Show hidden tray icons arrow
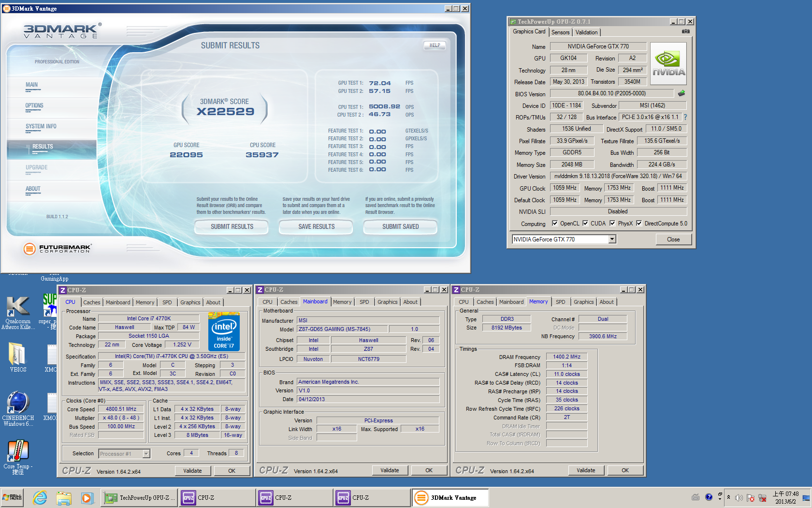 (x=729, y=497)
